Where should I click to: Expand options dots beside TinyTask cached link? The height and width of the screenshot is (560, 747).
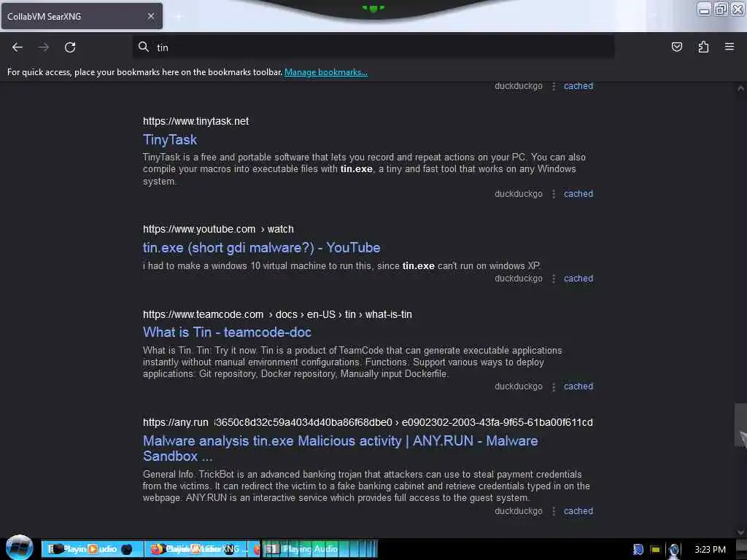(554, 194)
